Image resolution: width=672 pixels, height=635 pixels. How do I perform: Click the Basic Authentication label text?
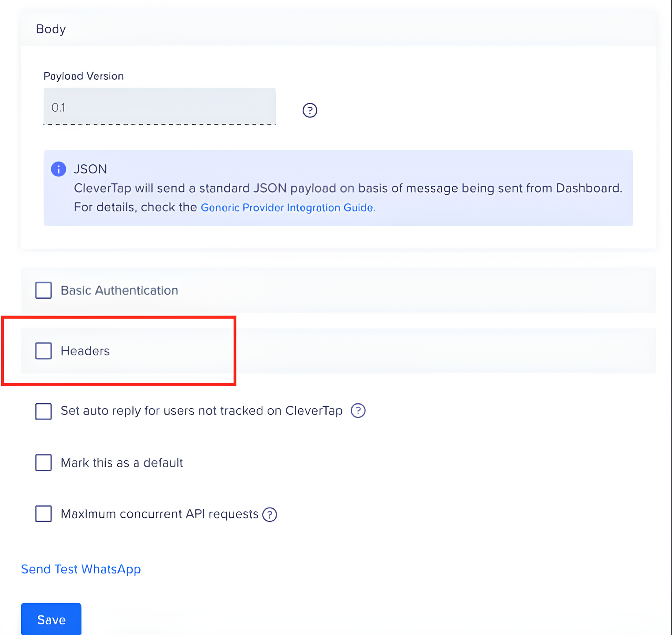tap(119, 291)
